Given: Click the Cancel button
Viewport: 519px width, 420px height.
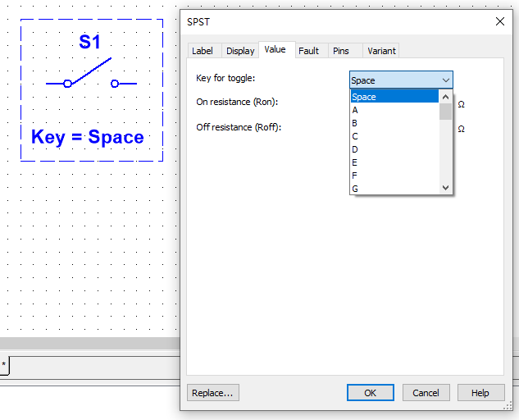Looking at the screenshot, I should pyautogui.click(x=426, y=392).
